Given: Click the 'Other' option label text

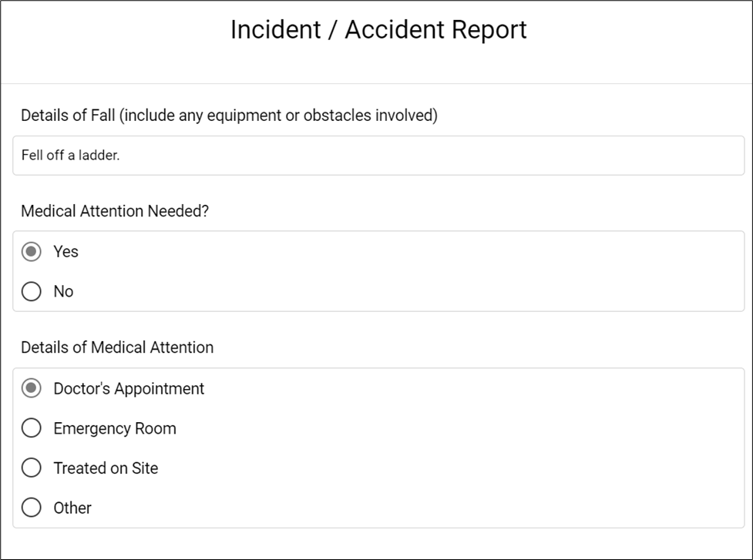Looking at the screenshot, I should click(x=72, y=508).
